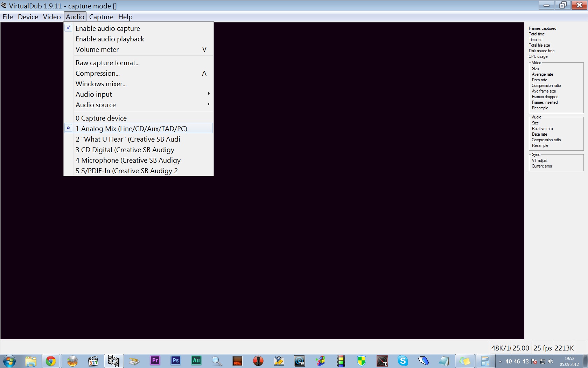The image size is (588, 368).
Task: Select 4 Microphone audio device
Action: 139,160
